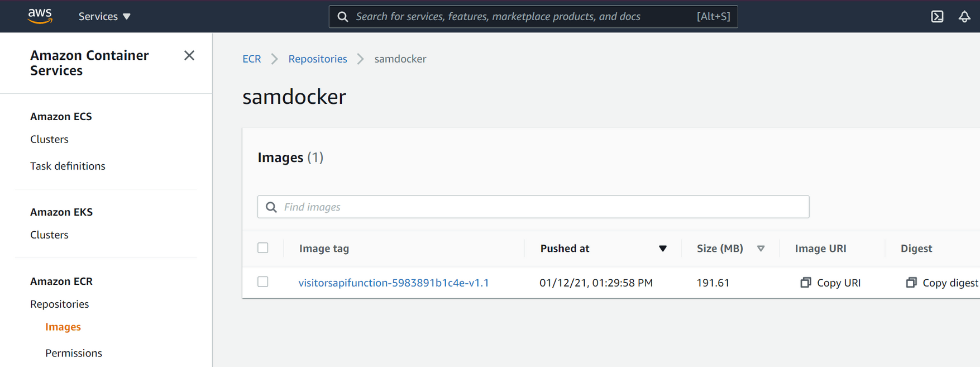Close the Amazon Container Services sidebar
980x367 pixels.
coord(189,55)
